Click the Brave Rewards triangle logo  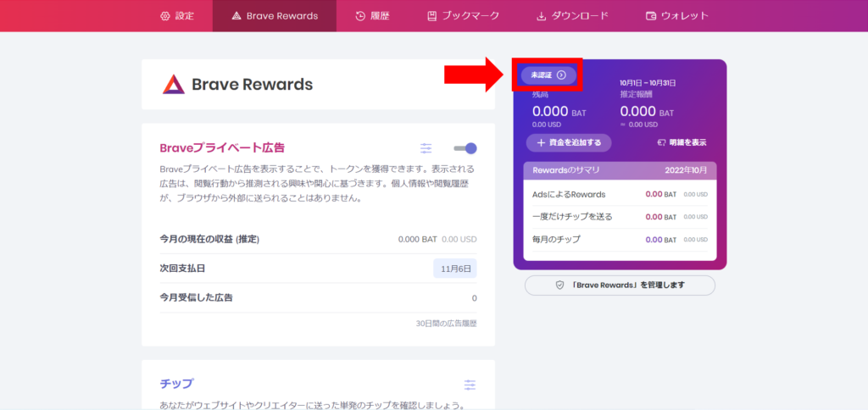[173, 84]
